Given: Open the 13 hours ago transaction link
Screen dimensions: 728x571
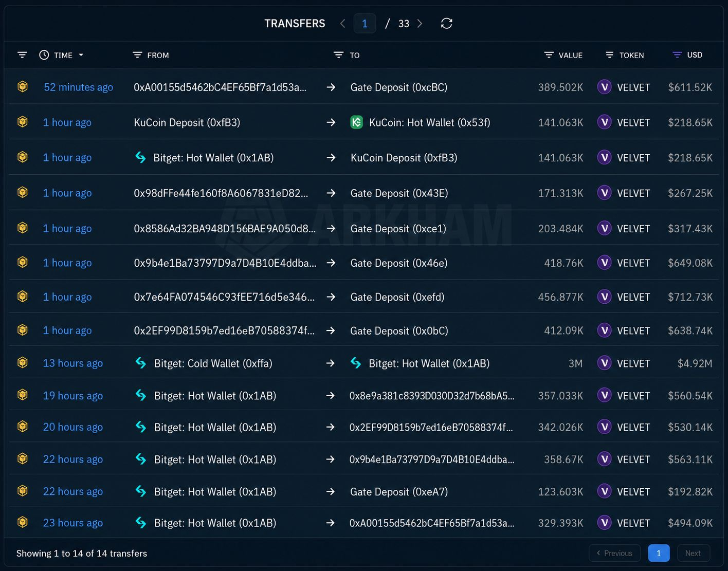Looking at the screenshot, I should pos(73,363).
